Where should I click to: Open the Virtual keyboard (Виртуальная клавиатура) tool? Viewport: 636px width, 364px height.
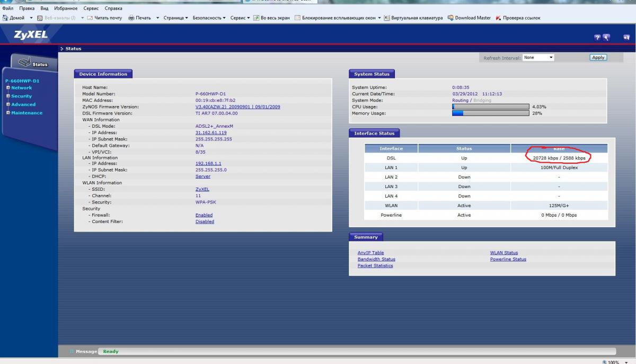387,17
